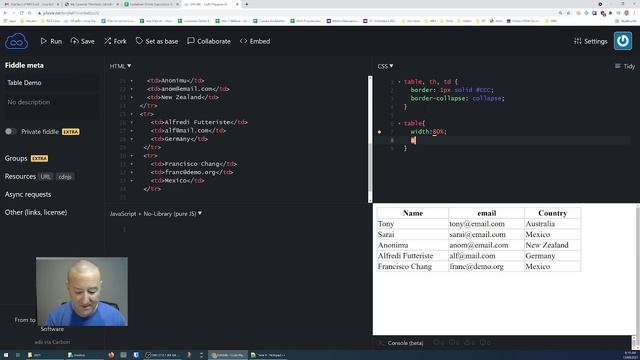Fold the Alfredi Futteriste td line
The width and height of the screenshot is (640, 360).
pos(131,122)
